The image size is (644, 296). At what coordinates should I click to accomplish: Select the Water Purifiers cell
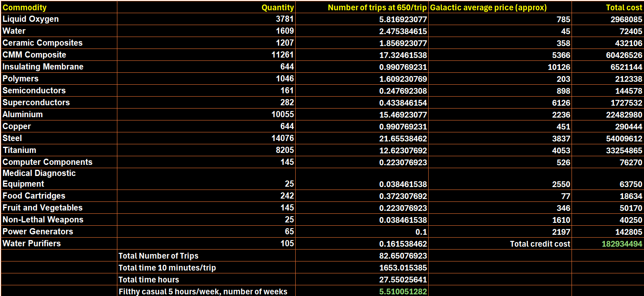point(59,243)
